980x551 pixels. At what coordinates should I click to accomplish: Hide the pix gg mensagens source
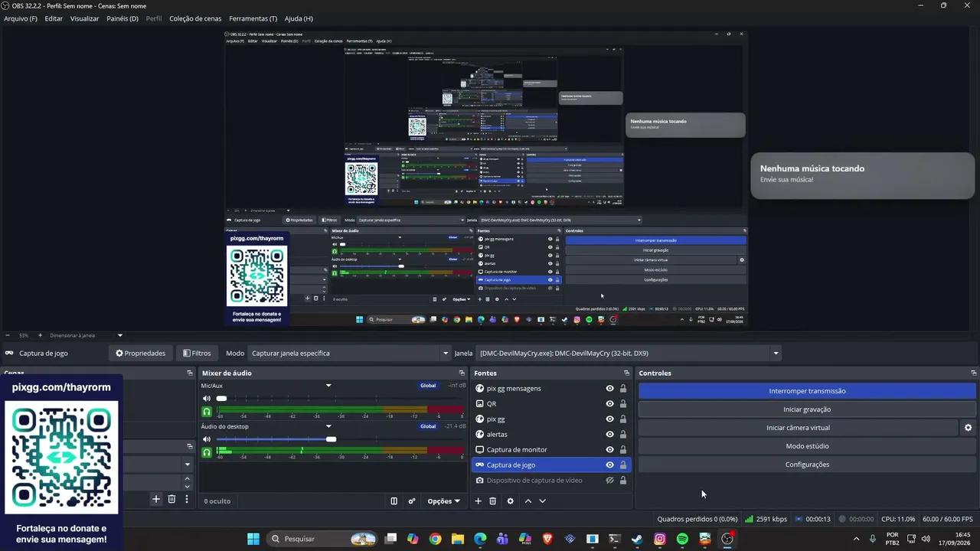(610, 389)
